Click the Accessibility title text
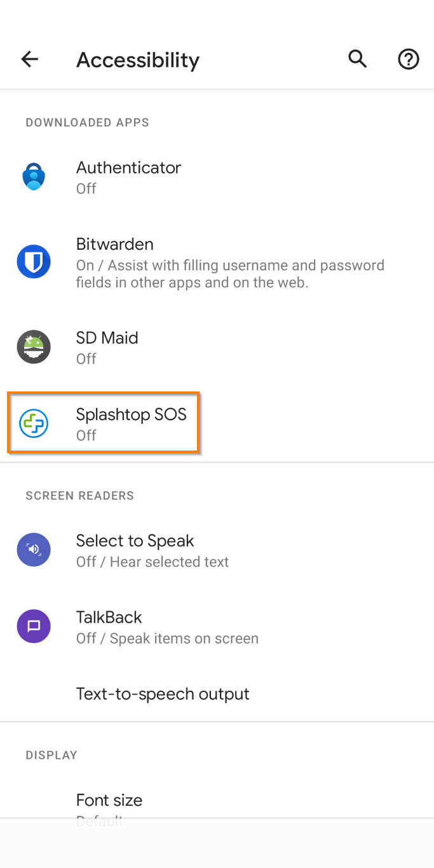Image resolution: width=434 pixels, height=868 pixels. click(x=137, y=60)
